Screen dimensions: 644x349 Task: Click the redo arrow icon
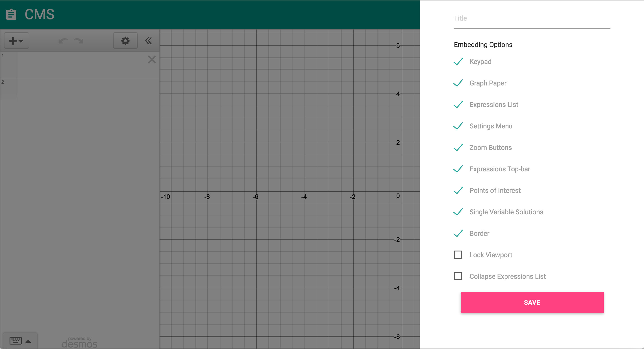click(x=78, y=41)
